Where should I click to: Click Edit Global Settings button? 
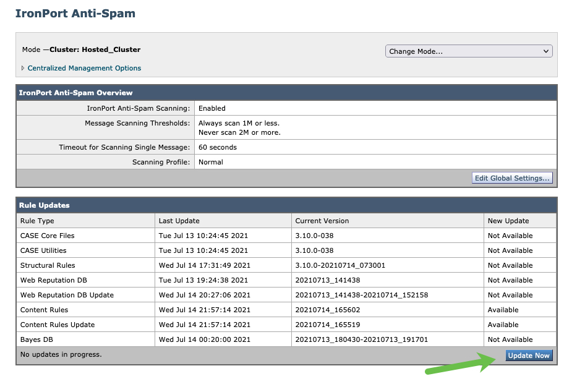point(512,178)
